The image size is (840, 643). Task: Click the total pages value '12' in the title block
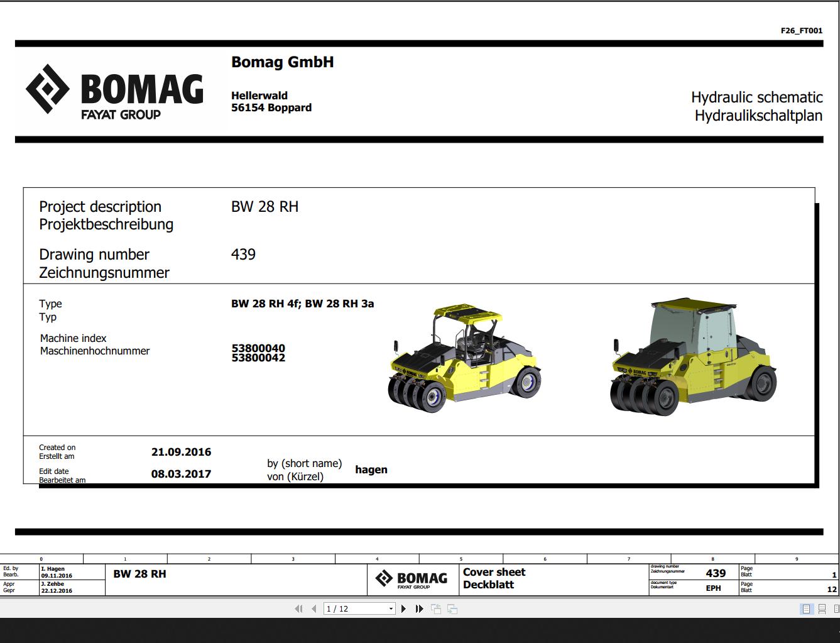pos(832,590)
